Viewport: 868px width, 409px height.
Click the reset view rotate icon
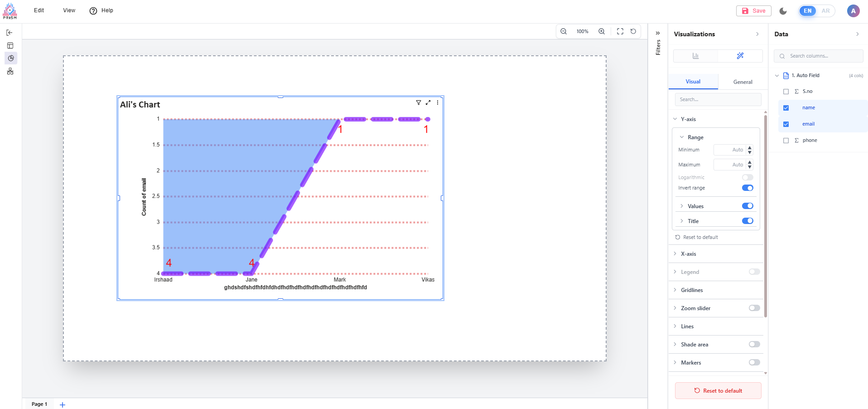633,31
